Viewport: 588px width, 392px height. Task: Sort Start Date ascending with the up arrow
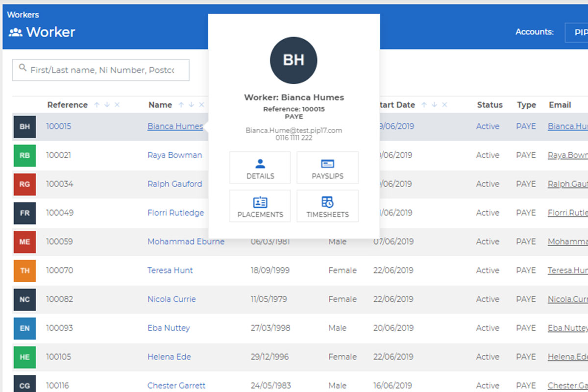point(424,105)
